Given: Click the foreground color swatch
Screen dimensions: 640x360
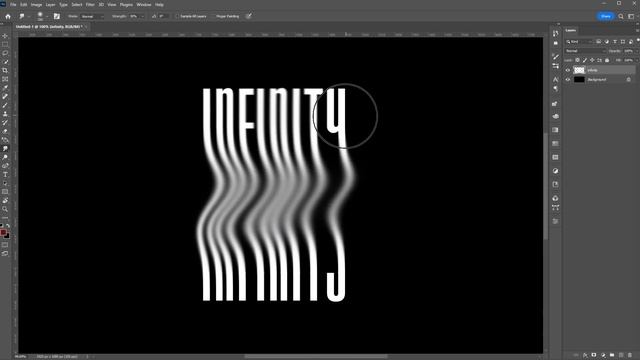Looking at the screenshot, I should pos(3,232).
